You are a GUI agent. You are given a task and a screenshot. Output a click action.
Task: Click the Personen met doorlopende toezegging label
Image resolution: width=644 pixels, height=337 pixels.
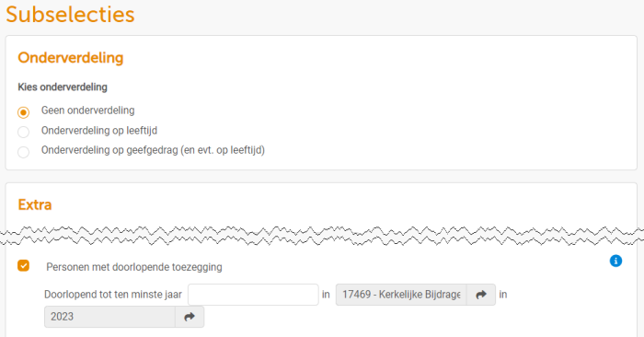(134, 267)
